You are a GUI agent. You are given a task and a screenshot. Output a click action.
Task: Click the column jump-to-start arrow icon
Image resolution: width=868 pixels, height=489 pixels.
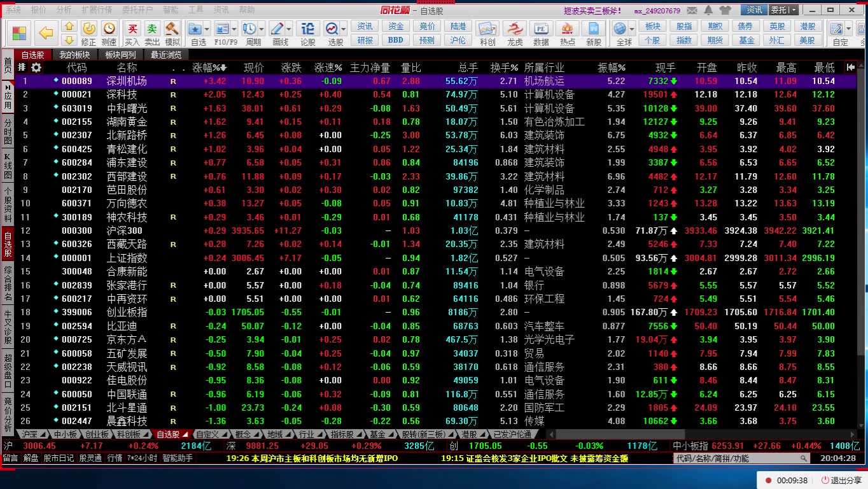tap(850, 67)
